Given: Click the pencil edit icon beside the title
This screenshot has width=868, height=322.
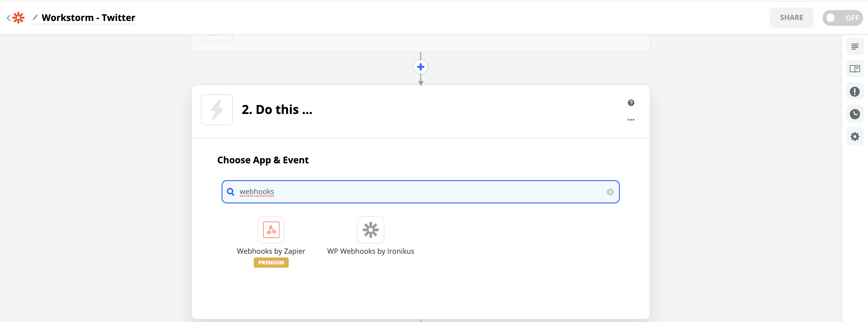Looking at the screenshot, I should (35, 17).
